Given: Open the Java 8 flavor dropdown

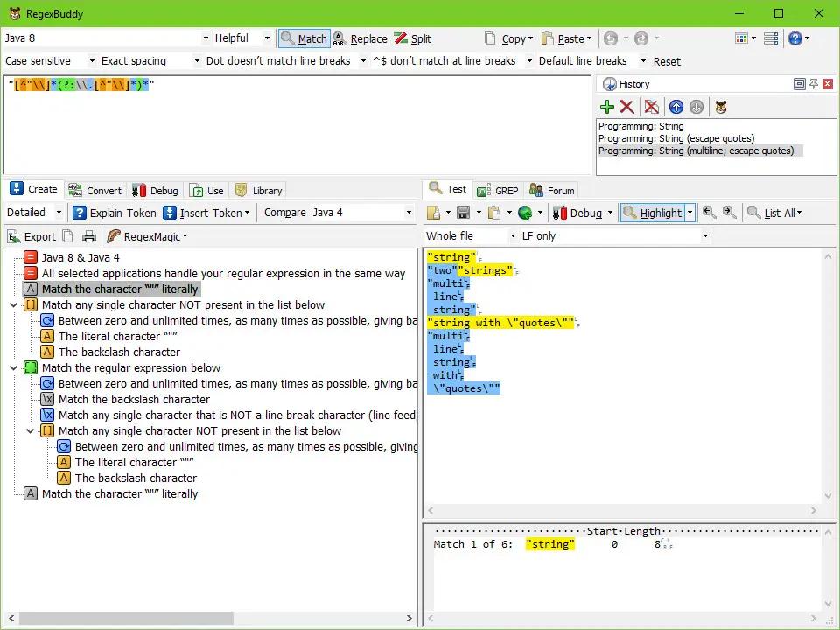Looking at the screenshot, I should click(x=107, y=38).
